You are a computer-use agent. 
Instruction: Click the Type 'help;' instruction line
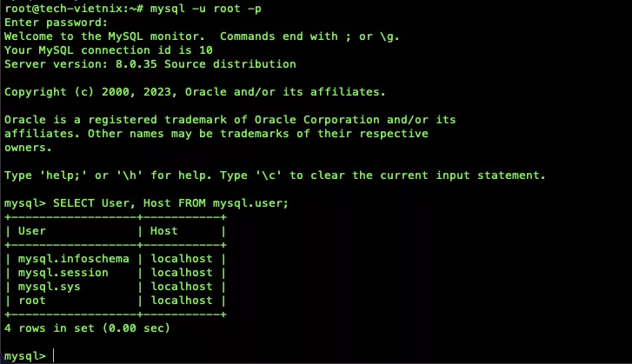275,175
